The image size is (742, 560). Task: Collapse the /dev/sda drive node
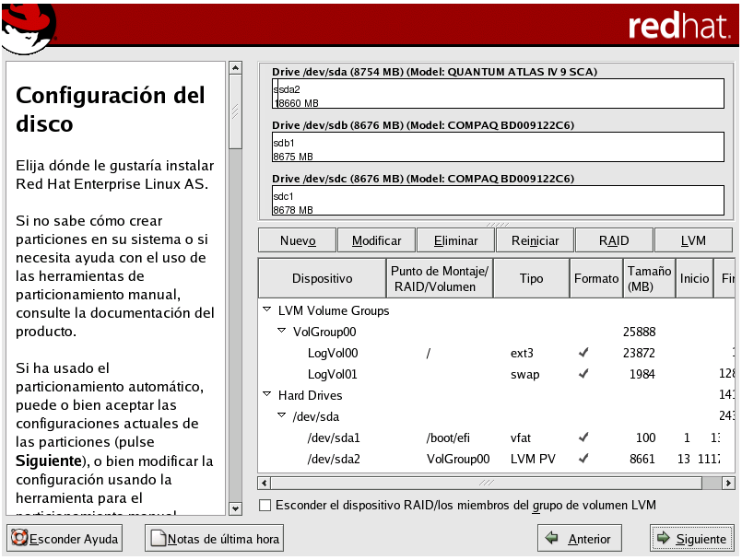[x=282, y=416]
